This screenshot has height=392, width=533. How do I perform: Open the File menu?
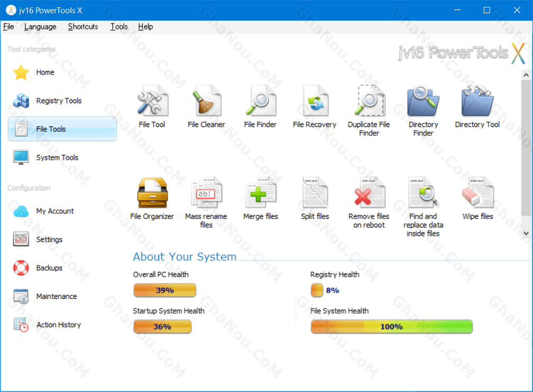pyautogui.click(x=8, y=26)
